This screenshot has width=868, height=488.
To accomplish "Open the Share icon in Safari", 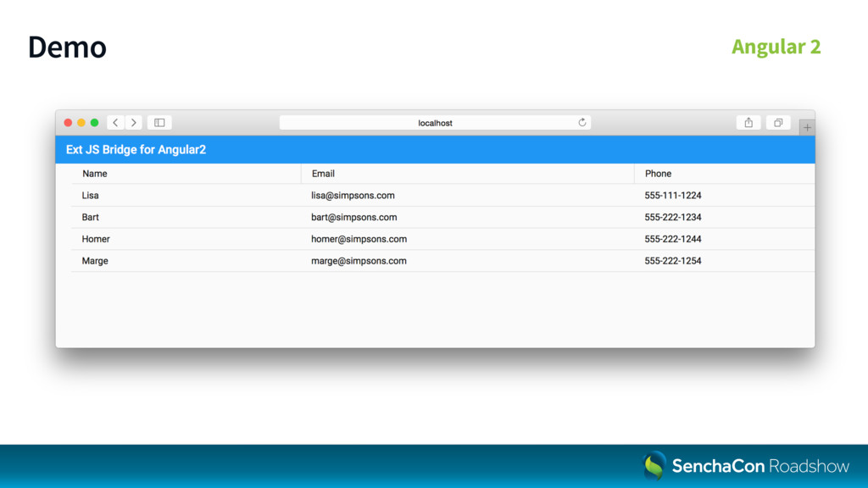I will click(x=748, y=122).
